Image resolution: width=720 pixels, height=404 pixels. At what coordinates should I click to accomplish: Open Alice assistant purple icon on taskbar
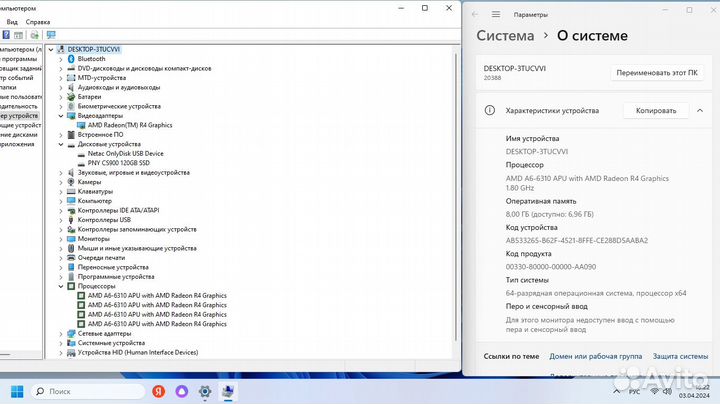tap(182, 391)
